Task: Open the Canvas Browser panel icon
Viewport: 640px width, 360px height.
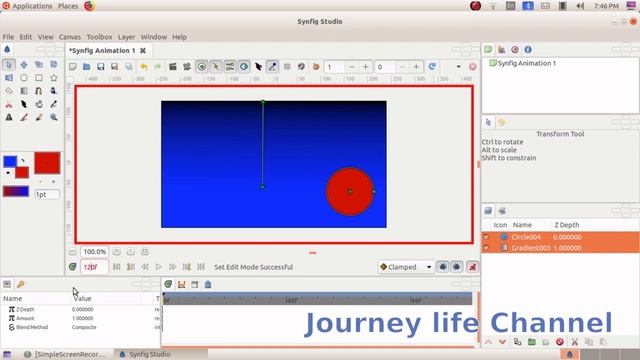Action: tap(488, 49)
